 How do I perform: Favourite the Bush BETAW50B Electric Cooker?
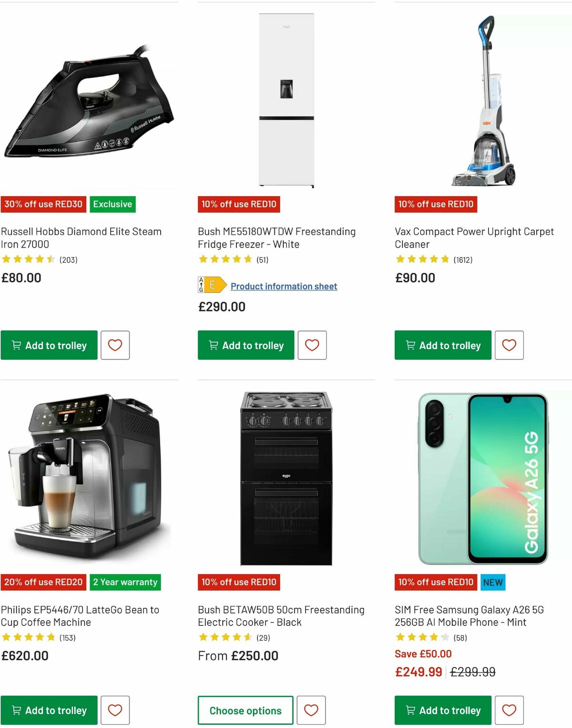pyautogui.click(x=312, y=710)
